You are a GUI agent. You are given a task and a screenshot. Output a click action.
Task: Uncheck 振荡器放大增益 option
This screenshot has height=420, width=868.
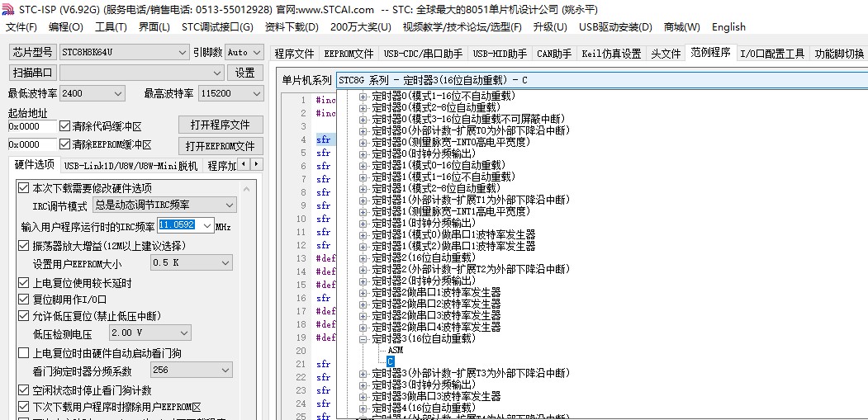coord(24,246)
